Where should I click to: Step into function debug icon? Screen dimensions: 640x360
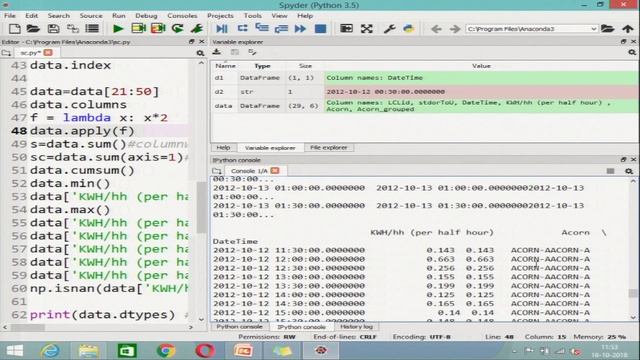(262, 28)
